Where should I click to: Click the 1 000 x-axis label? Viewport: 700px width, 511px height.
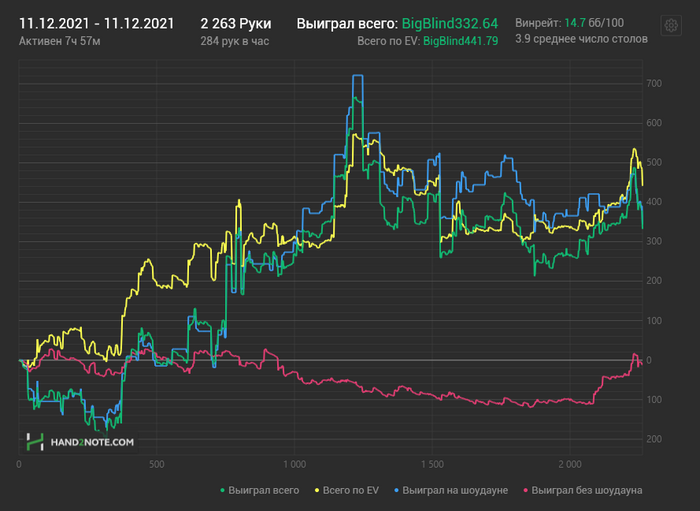point(295,465)
